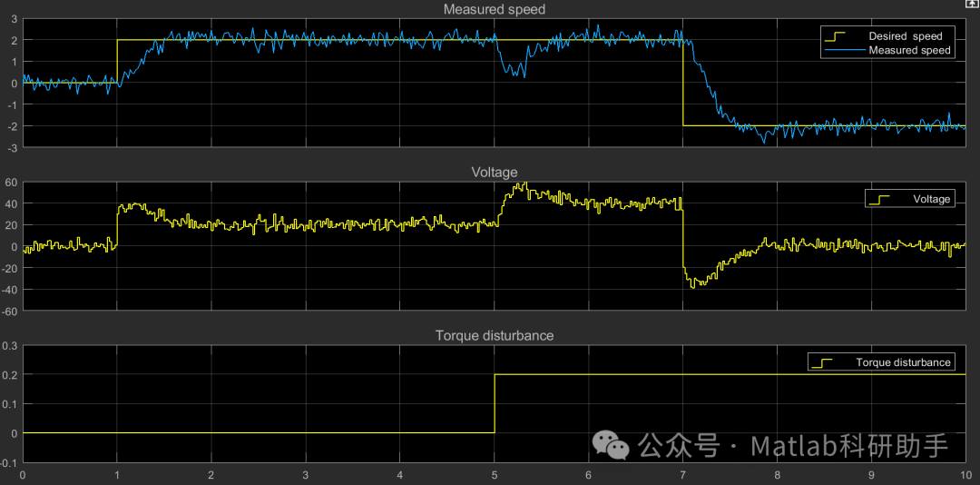This screenshot has width=980, height=485.
Task: Click the 10 label on the time axis
Action: 966,476
